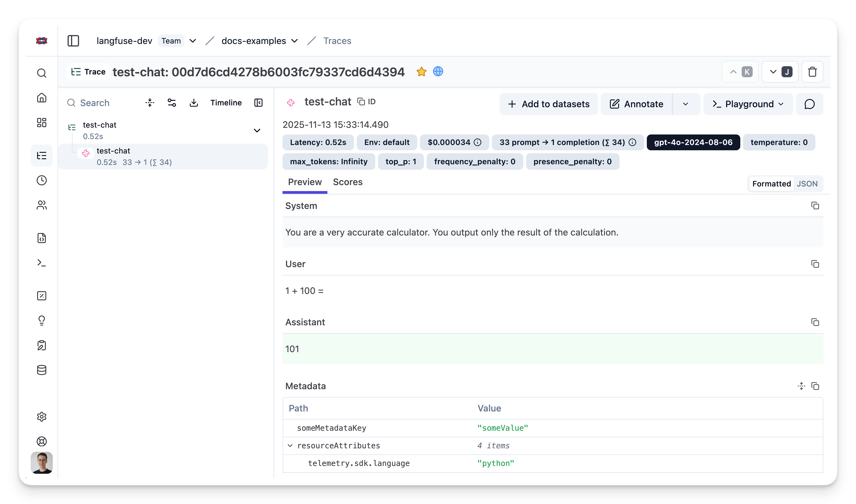Delete the trace with the trash icon
The width and height of the screenshot is (856, 504).
click(812, 72)
